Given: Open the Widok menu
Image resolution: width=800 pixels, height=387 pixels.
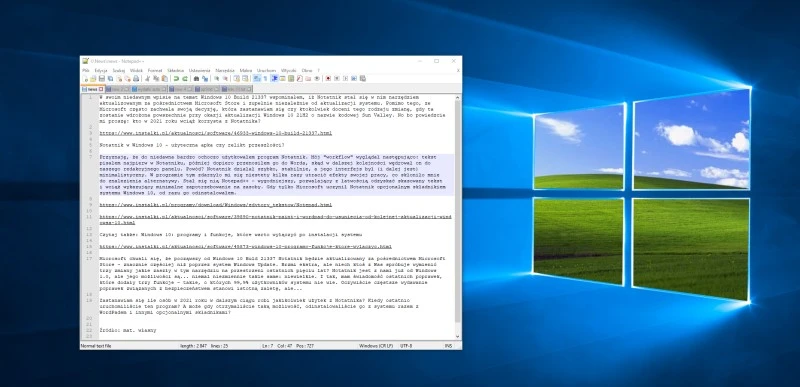Looking at the screenshot, I should click(136, 70).
